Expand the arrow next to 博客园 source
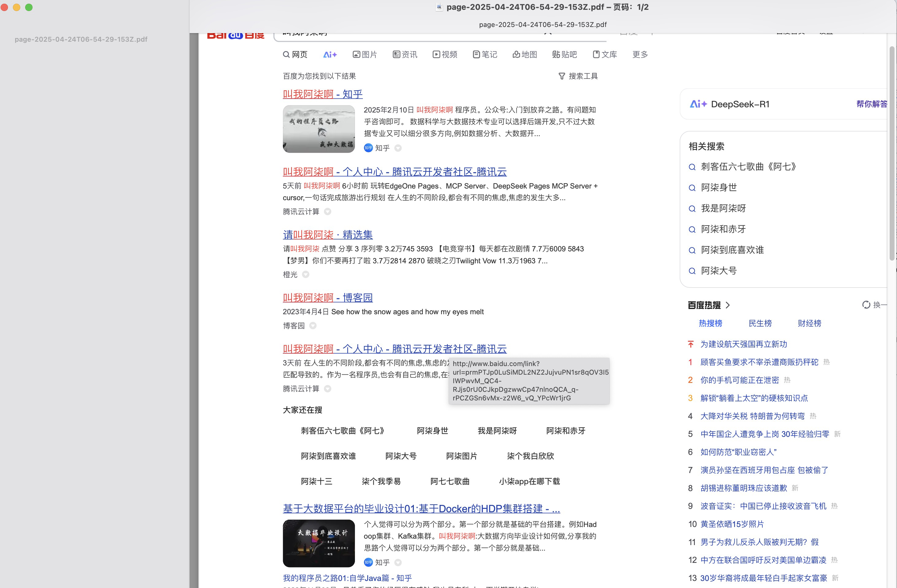 click(313, 326)
